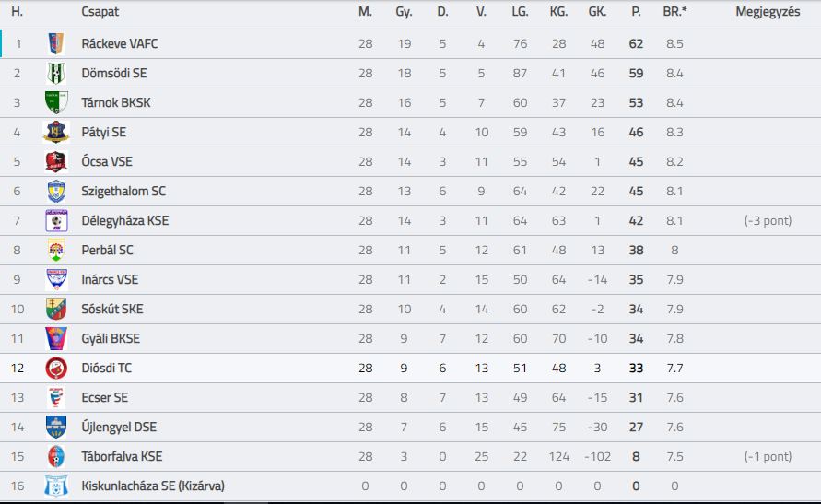Click the Ráckeve VAFC team crest
The height and width of the screenshot is (504, 821).
click(x=56, y=43)
